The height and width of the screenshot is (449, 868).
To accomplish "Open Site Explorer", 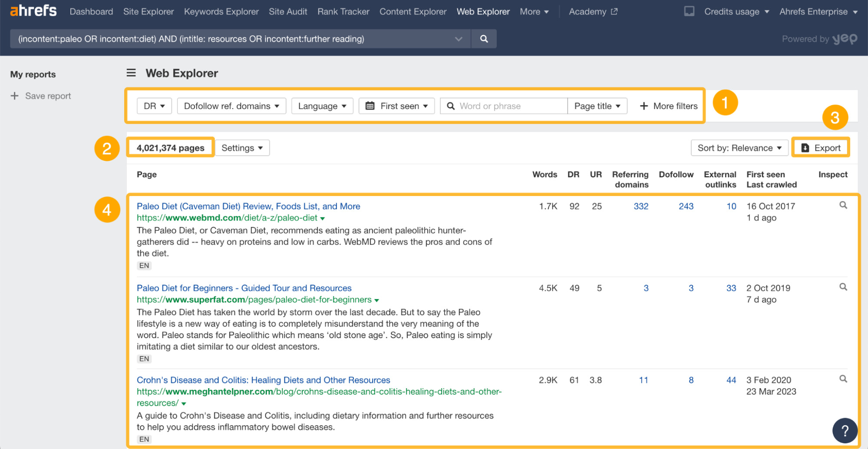I will (x=149, y=11).
